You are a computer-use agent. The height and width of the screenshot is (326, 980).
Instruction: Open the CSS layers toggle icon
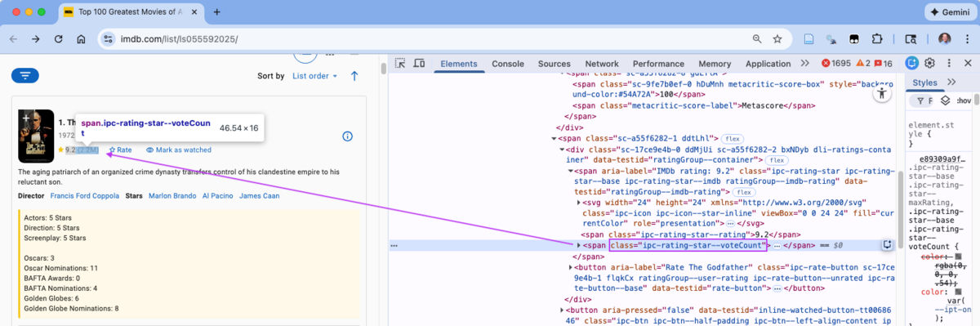coord(945,101)
